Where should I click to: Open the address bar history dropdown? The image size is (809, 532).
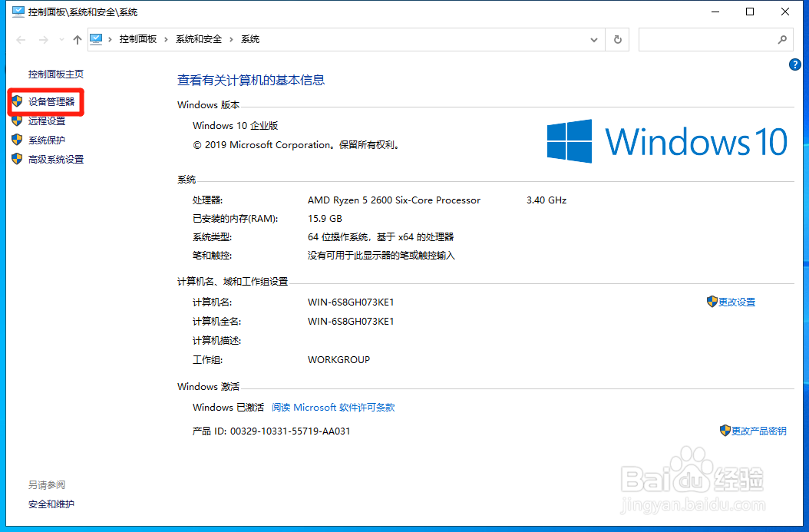[x=594, y=40]
